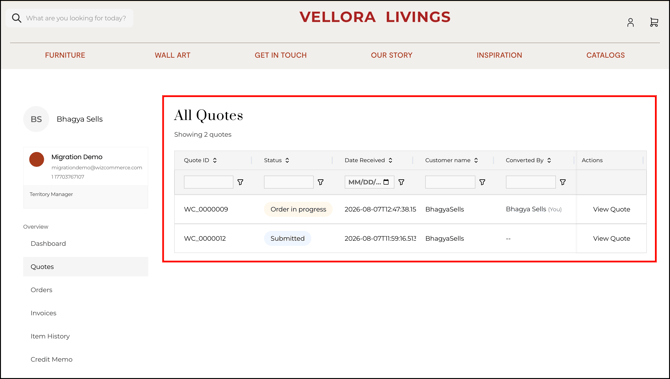Image resolution: width=670 pixels, height=379 pixels.
Task: Open the OUR STORY page
Action: pyautogui.click(x=391, y=55)
